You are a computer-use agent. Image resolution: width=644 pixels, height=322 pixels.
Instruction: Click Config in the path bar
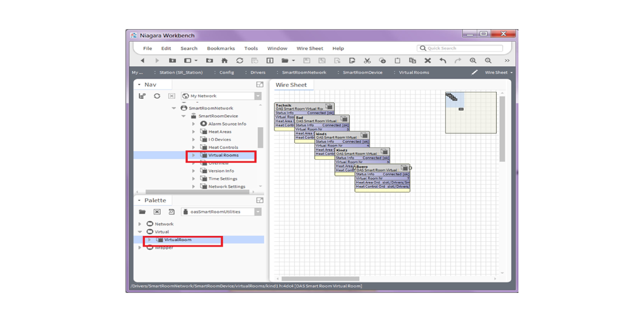(227, 72)
